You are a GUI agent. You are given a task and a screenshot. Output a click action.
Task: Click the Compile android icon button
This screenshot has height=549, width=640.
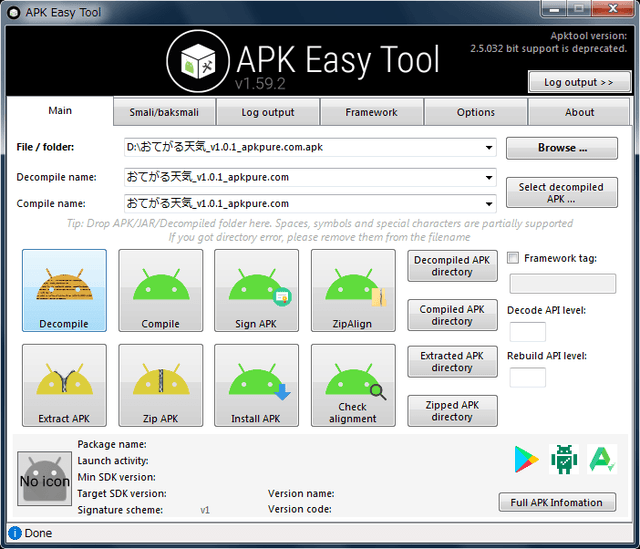pos(161,290)
